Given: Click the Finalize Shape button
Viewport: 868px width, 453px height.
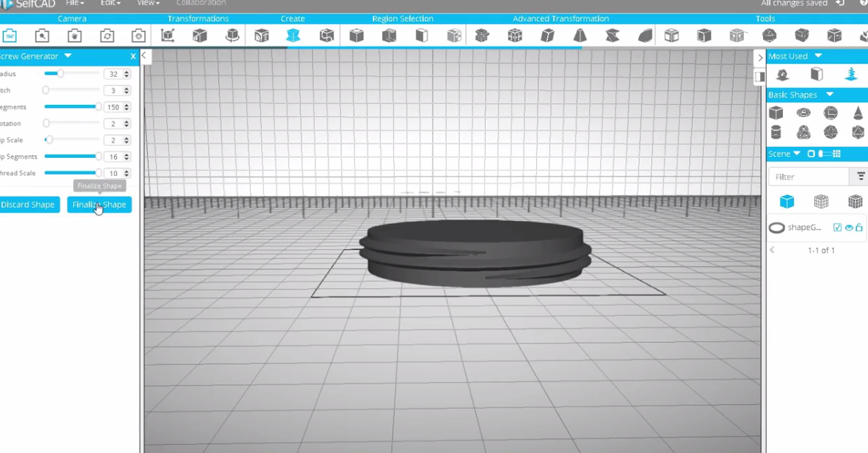Looking at the screenshot, I should pos(100,205).
